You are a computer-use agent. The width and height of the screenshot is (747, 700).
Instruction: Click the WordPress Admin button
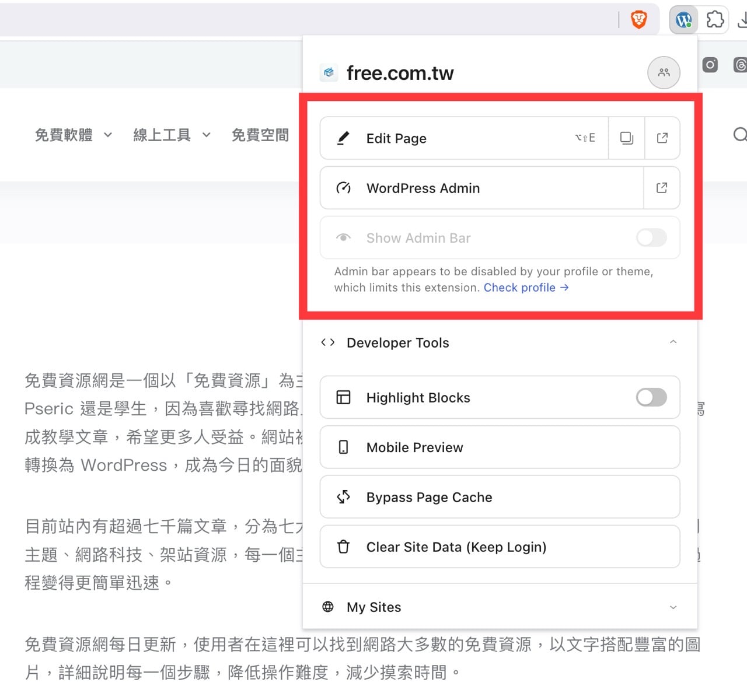coord(481,188)
